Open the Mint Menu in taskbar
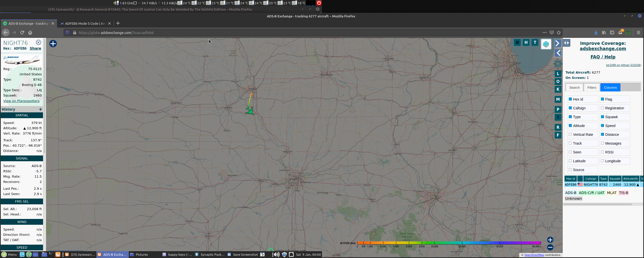This screenshot has width=644, height=258. click(x=9, y=254)
